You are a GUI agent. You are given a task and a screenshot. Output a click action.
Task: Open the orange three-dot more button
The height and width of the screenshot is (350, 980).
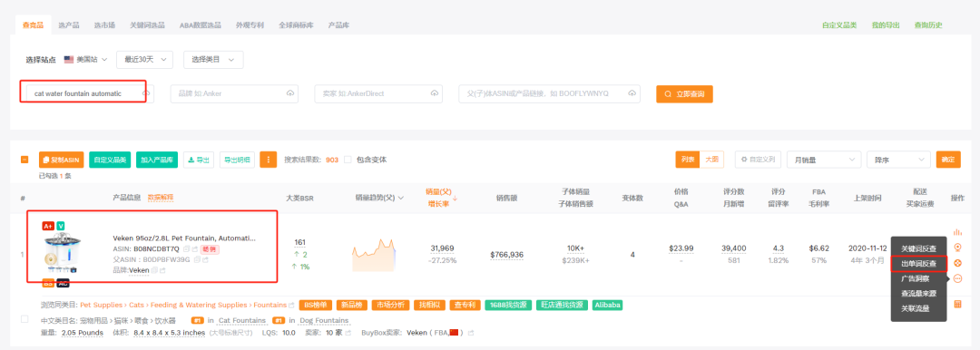[x=268, y=160]
